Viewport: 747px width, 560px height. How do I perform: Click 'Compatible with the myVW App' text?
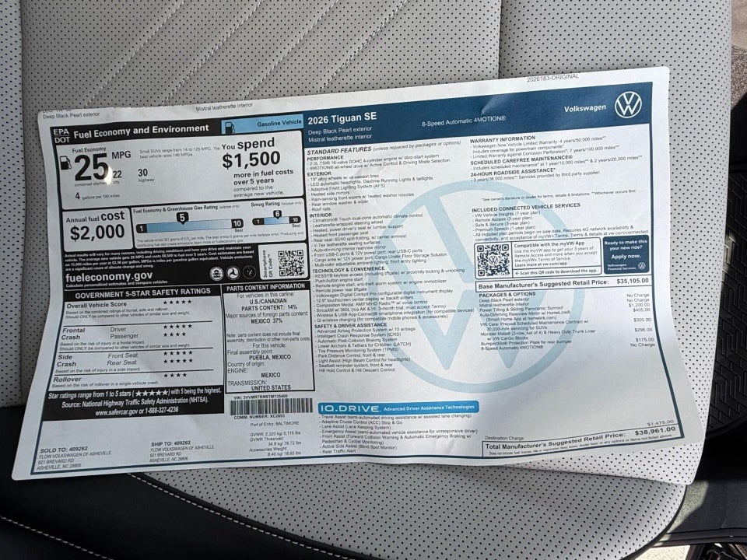pyautogui.click(x=549, y=243)
